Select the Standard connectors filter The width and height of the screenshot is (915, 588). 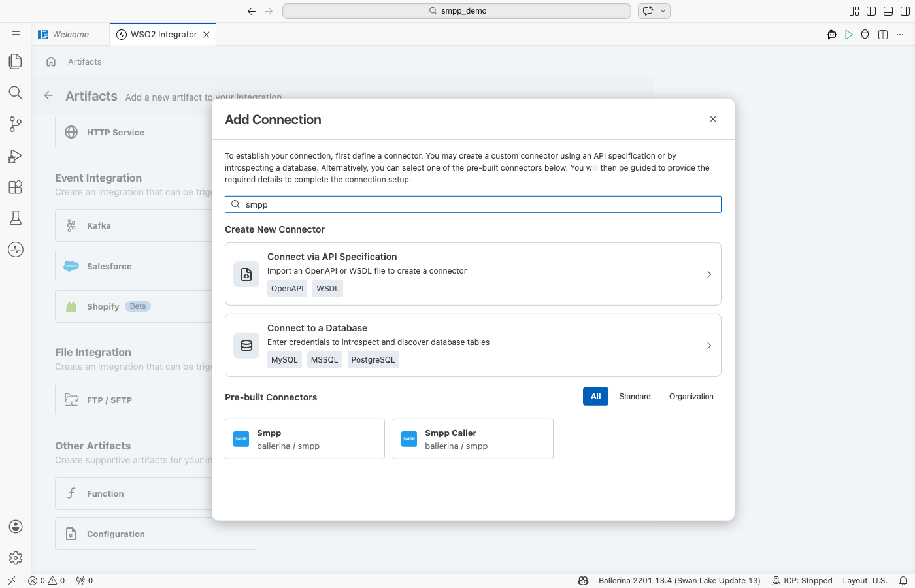pos(635,397)
